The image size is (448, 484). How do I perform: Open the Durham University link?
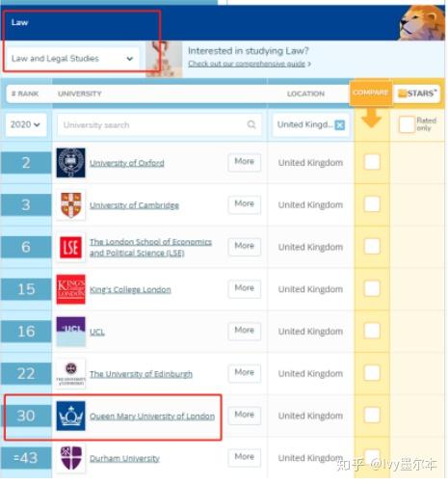[x=124, y=458]
